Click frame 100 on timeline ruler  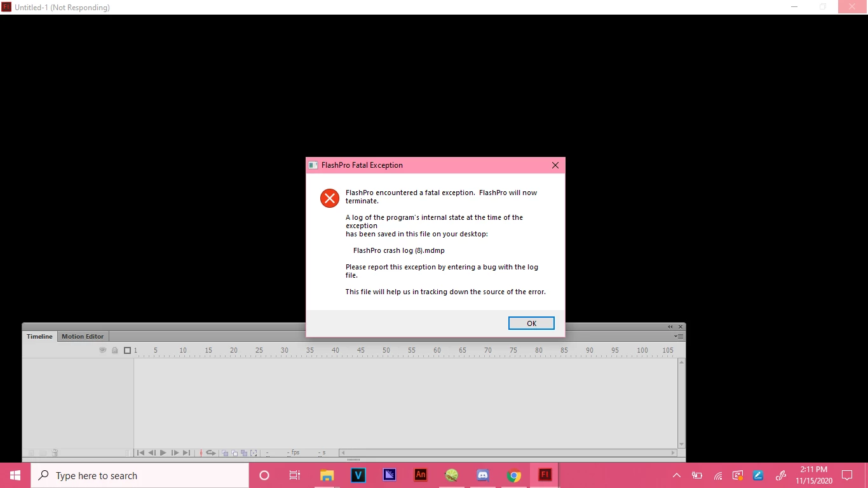[642, 350]
